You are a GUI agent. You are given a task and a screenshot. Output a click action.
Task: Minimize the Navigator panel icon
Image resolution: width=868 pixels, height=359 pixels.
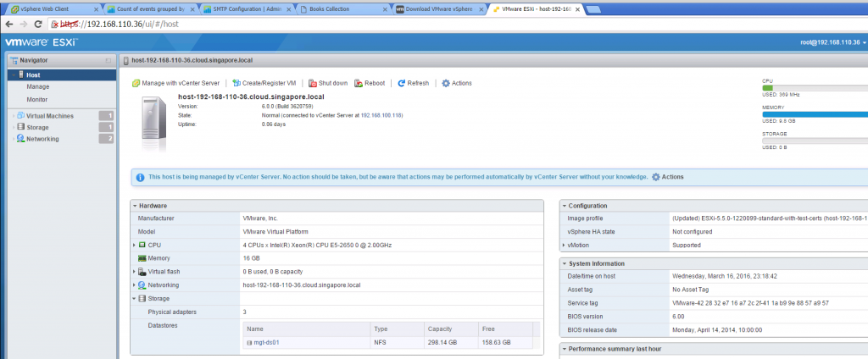pos(108,60)
